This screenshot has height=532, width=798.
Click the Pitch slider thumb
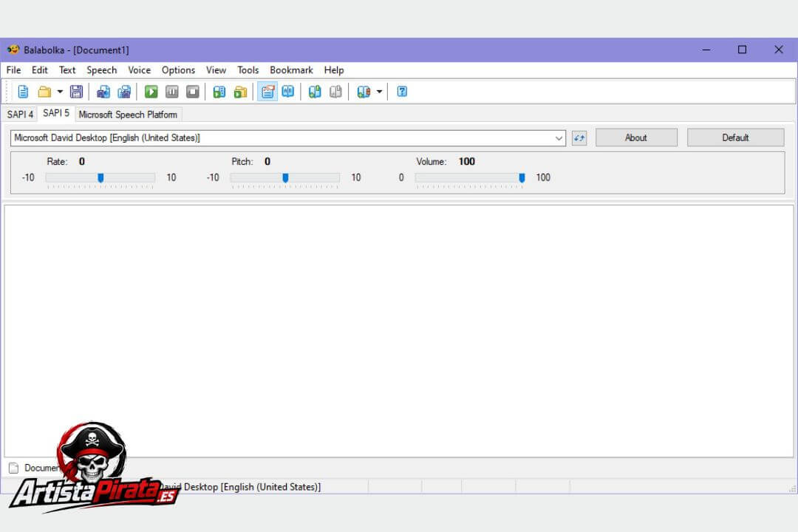click(285, 177)
